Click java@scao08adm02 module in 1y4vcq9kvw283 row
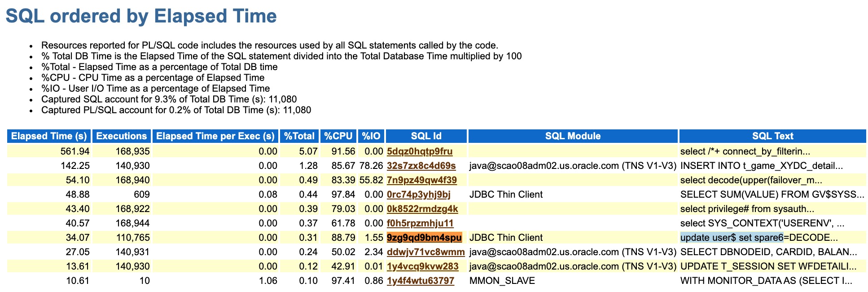 [x=573, y=266]
